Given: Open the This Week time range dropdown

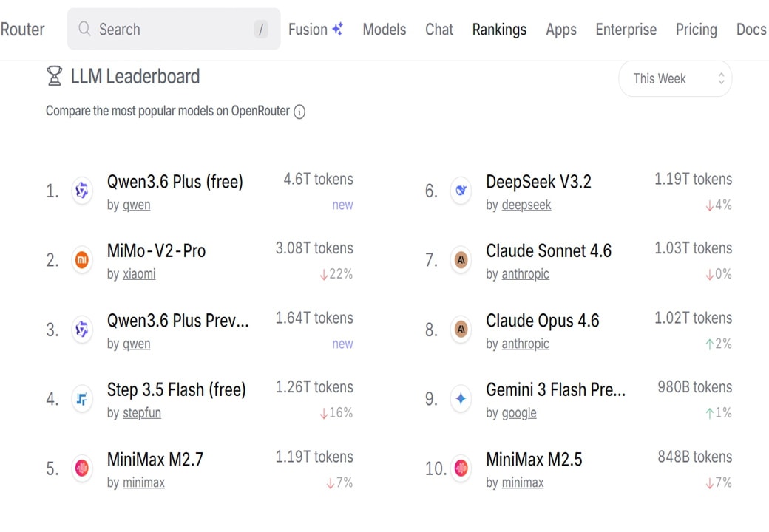Looking at the screenshot, I should [674, 79].
